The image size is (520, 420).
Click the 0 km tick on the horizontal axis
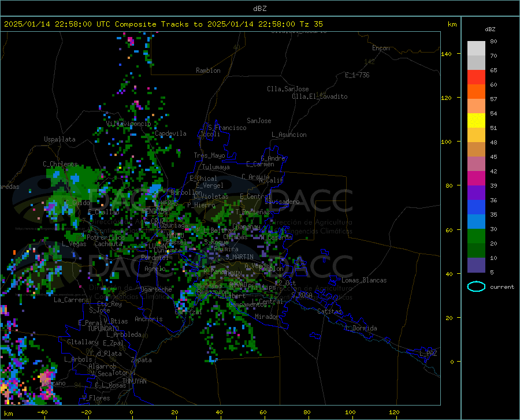point(132,412)
